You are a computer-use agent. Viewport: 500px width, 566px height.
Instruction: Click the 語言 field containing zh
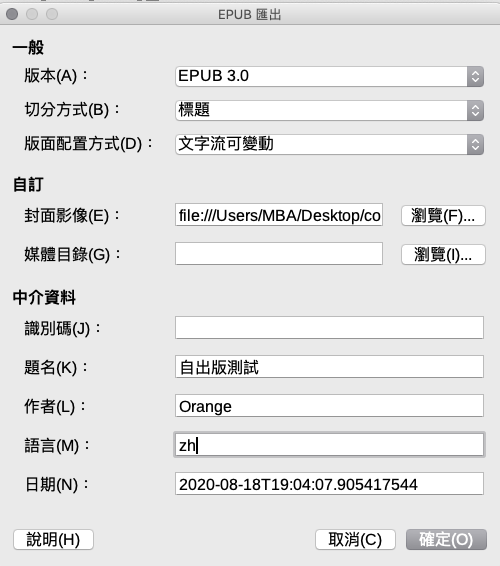[x=329, y=445]
